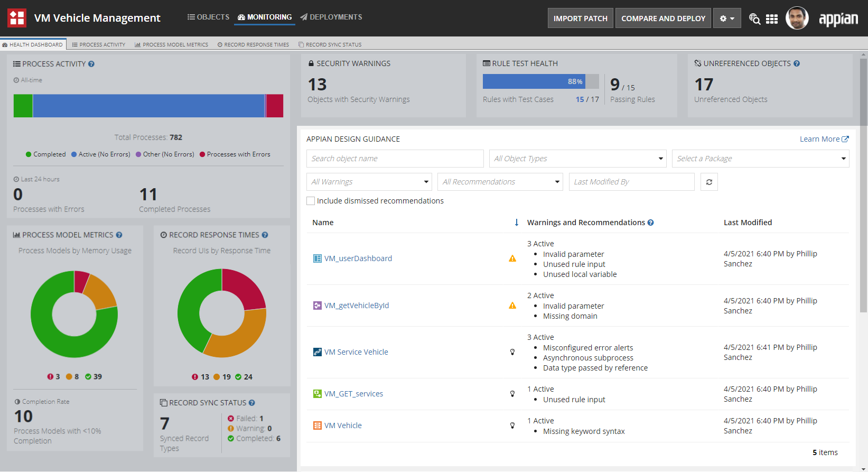Viewport: 868px width, 472px height.
Task: Click VM_GET_services web API icon
Action: click(318, 394)
